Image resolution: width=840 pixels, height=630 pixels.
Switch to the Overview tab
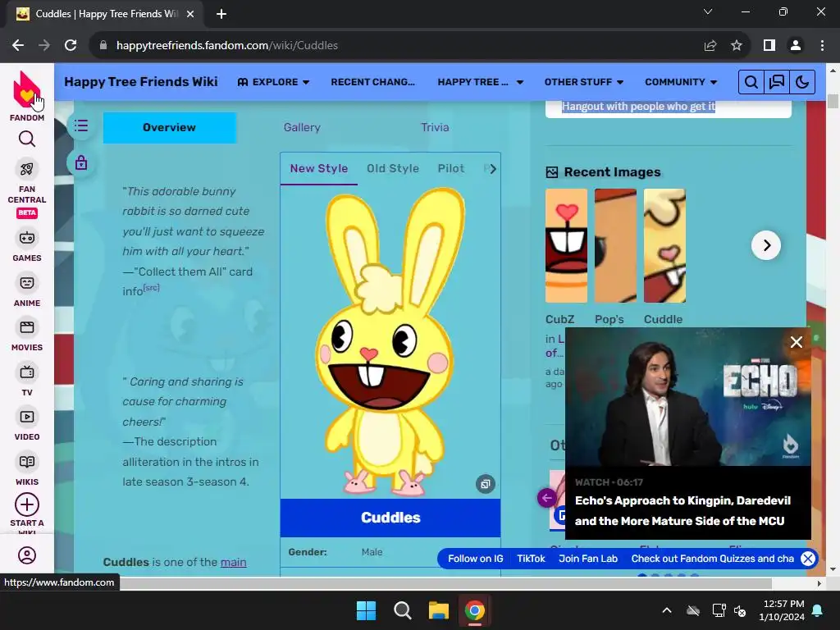169,127
